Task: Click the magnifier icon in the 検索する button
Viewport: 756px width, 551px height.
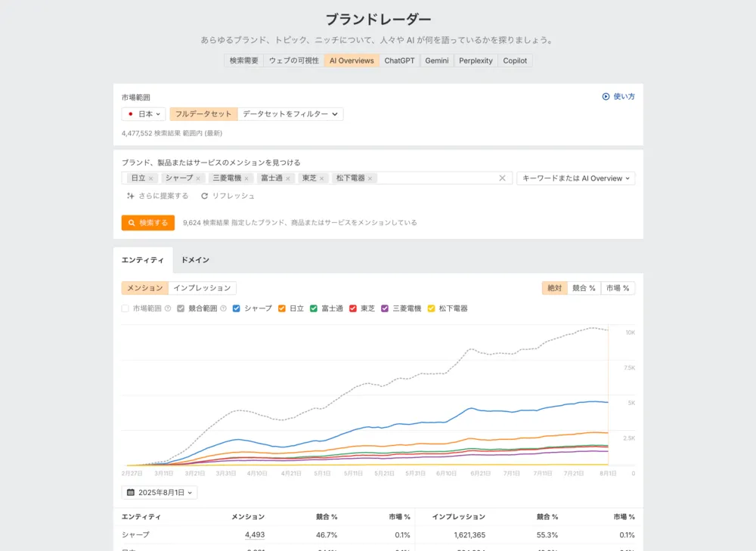Action: [x=132, y=223]
